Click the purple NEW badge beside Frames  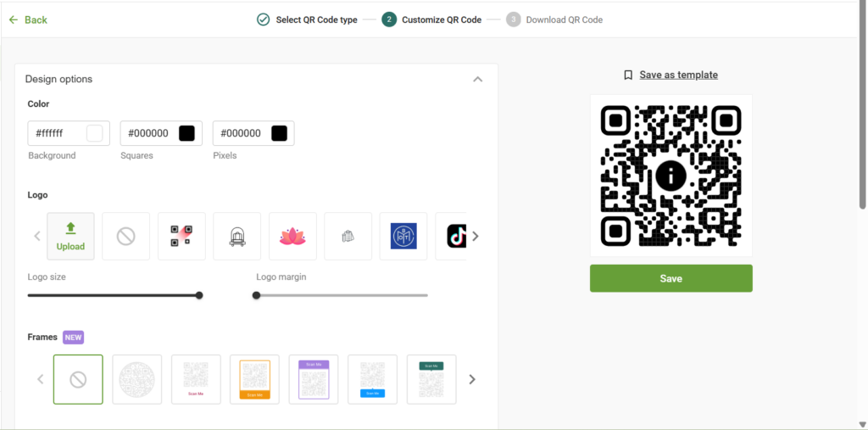pyautogui.click(x=73, y=337)
